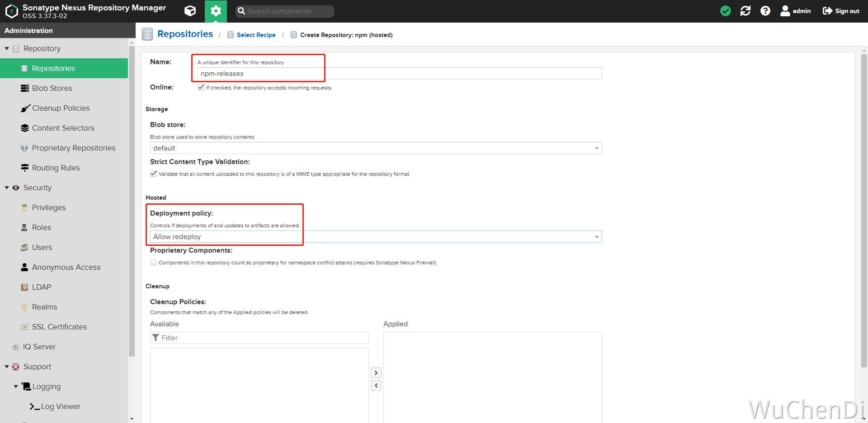This screenshot has width=868, height=423.
Task: Move policy to Available with left arrow
Action: click(376, 385)
